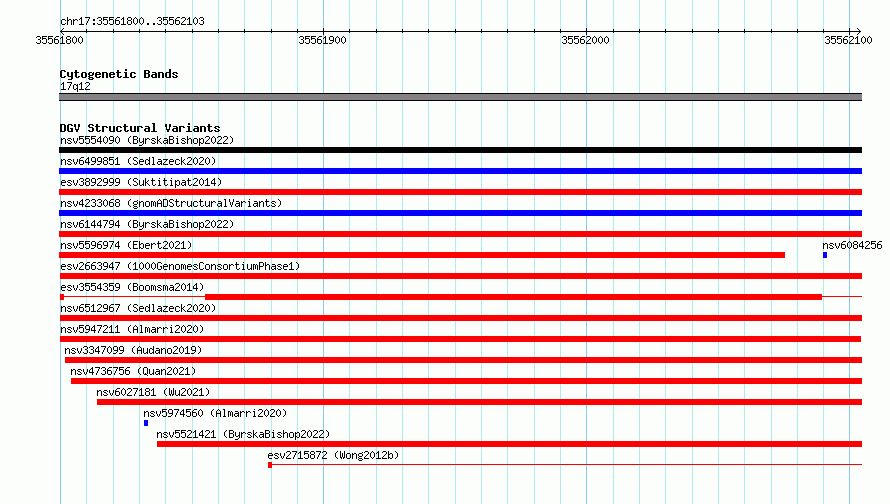Viewport: 890px width, 504px height.
Task: Click the gray 17q12 cytogenetic band
Action: (x=460, y=97)
